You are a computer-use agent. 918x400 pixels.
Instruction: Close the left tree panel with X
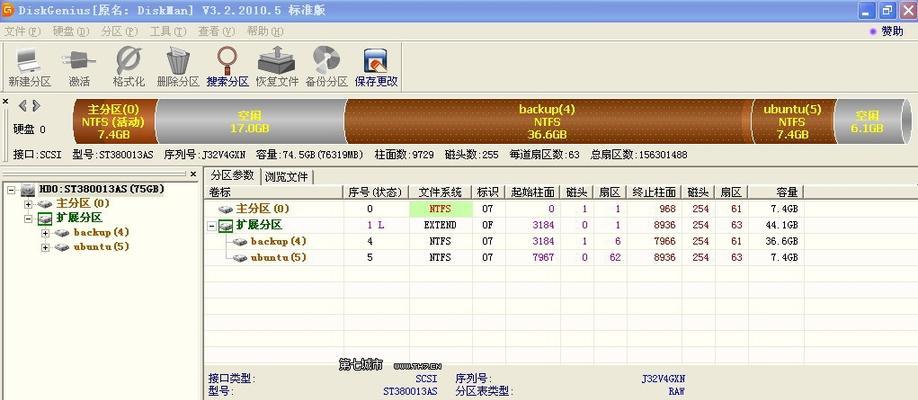click(x=193, y=174)
